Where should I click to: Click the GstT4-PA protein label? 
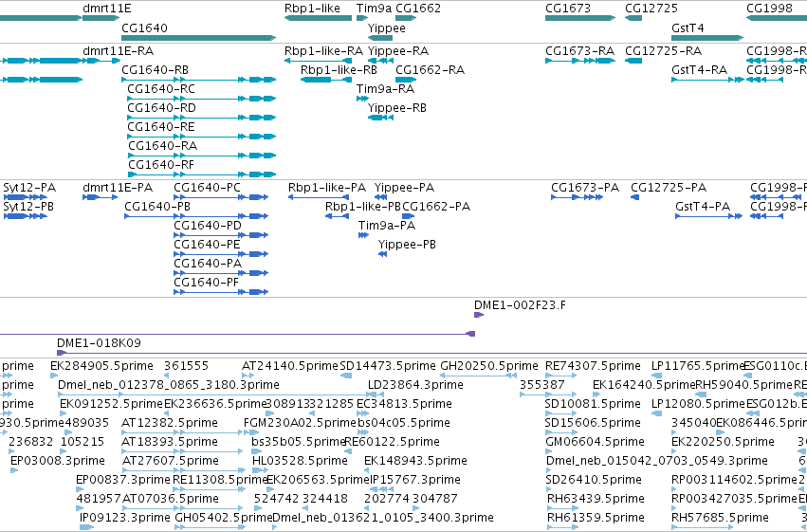click(x=703, y=207)
